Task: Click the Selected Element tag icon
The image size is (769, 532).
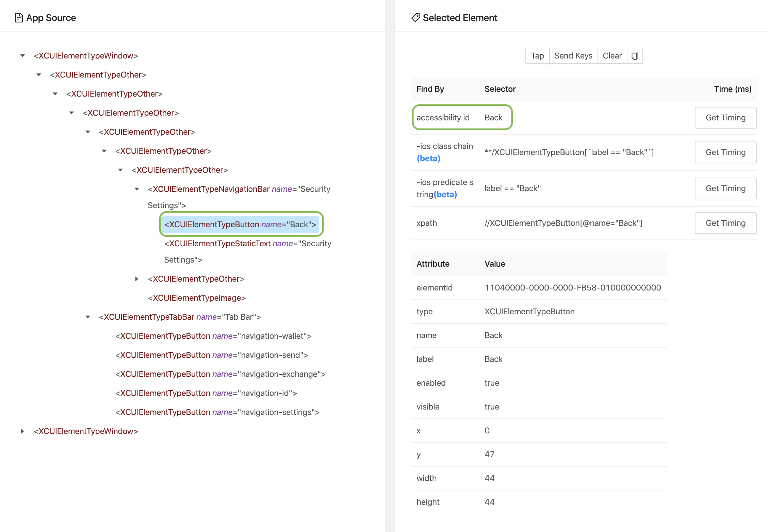Action: (x=415, y=18)
